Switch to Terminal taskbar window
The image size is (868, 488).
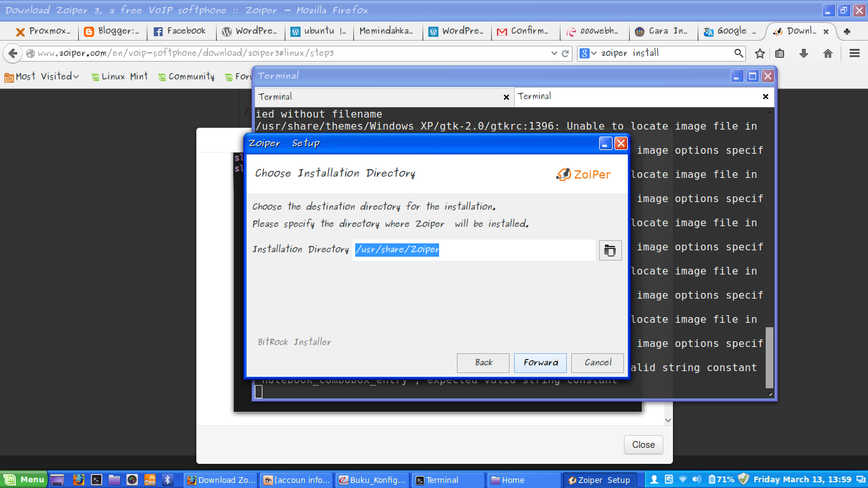(448, 480)
